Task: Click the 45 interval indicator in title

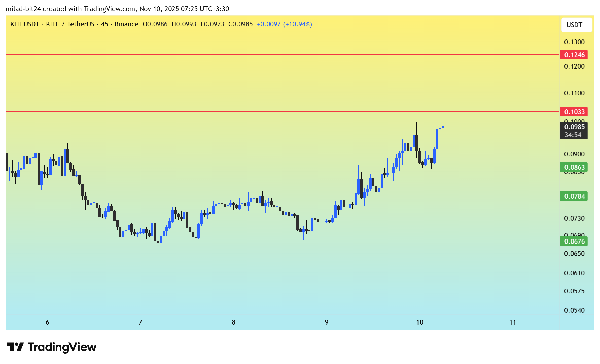Action: 104,24
